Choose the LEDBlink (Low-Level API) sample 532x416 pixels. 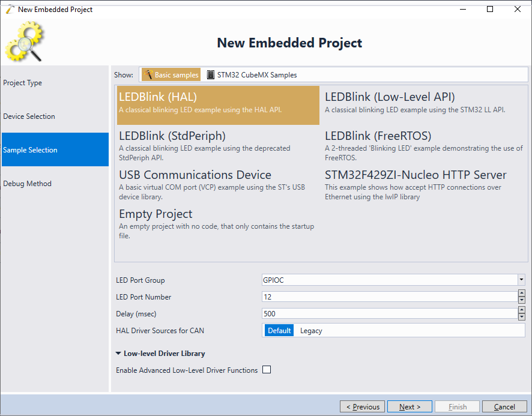[x=424, y=105]
